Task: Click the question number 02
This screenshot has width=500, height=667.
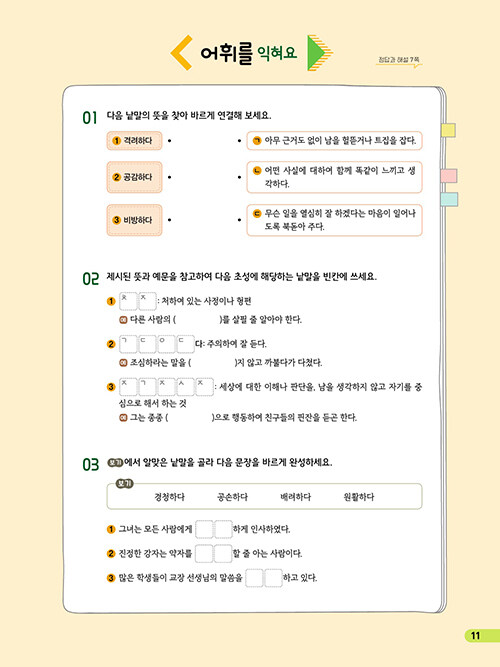Action: 90,279
